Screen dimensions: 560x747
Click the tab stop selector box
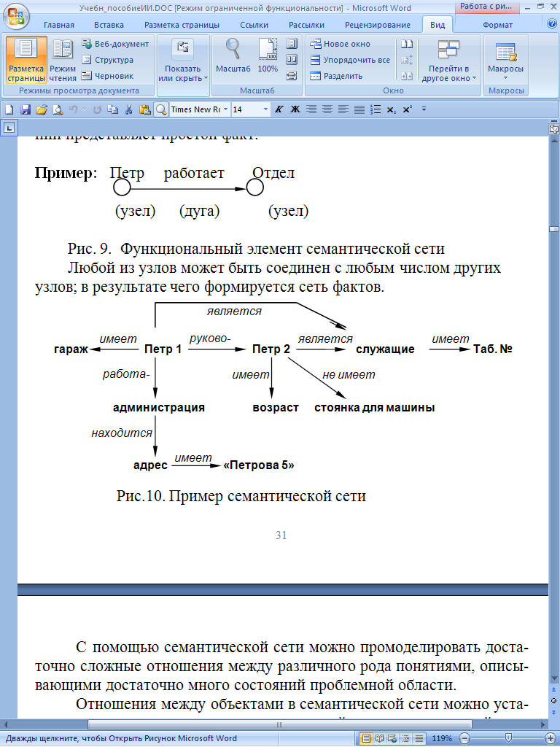coord(9,128)
